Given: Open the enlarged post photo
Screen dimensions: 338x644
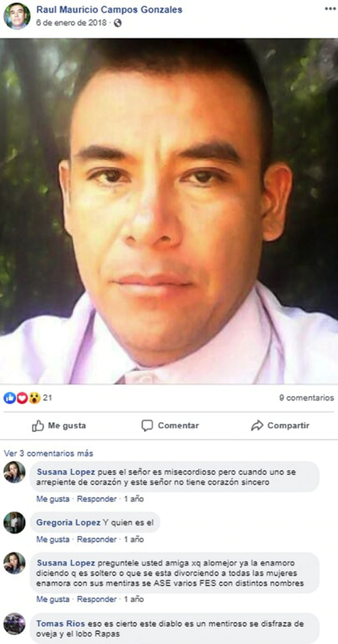Looking at the screenshot, I should point(169,211).
